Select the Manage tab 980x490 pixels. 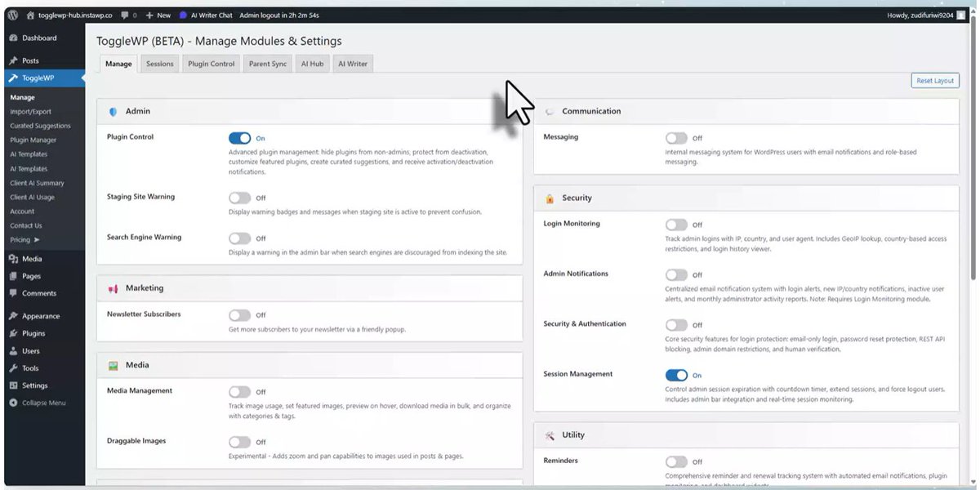(118, 64)
